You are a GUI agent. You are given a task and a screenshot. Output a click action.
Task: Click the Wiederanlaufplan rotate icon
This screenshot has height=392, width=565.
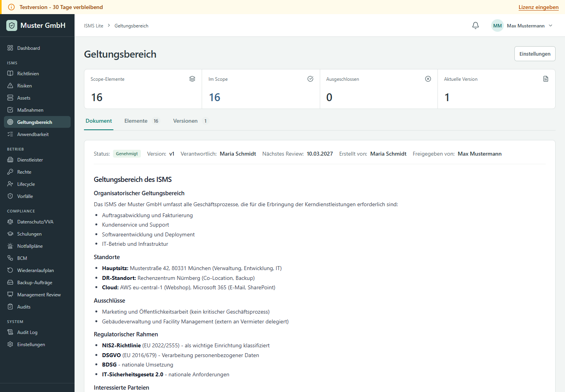pos(10,270)
